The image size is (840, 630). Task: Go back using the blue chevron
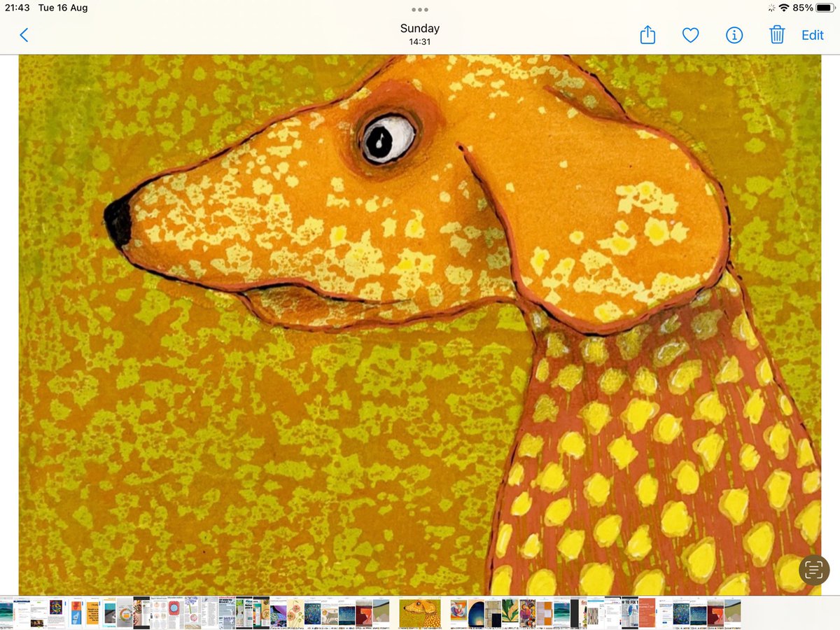(x=24, y=35)
